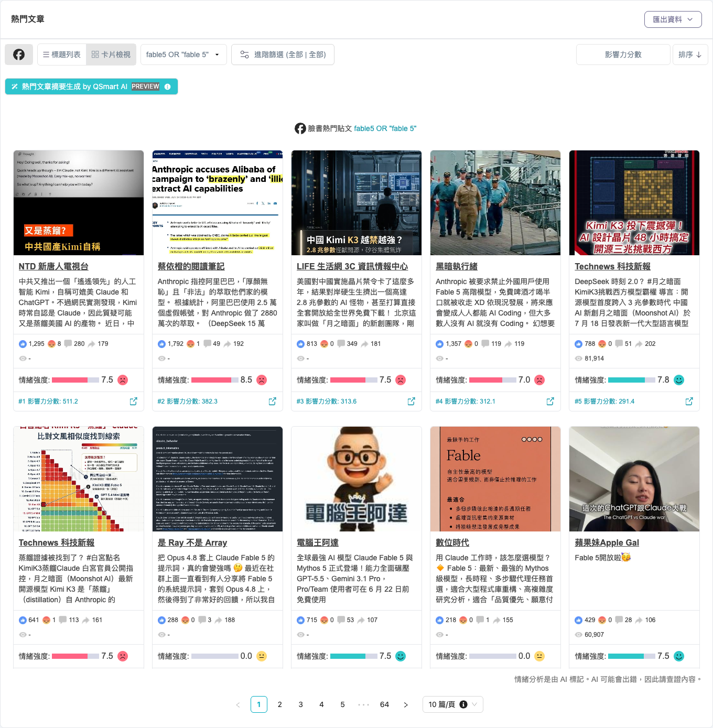Go to page 2
Screen dimensions: 713x728
pyautogui.click(x=280, y=704)
